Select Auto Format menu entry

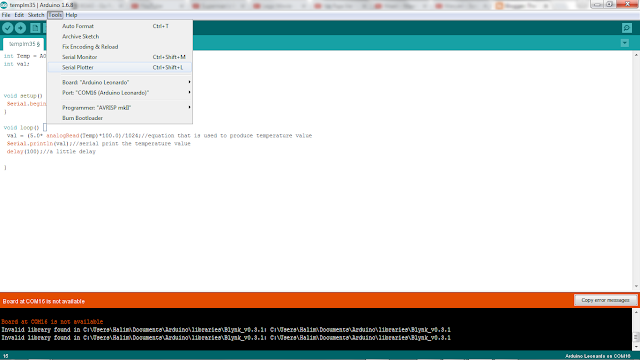click(x=119, y=26)
